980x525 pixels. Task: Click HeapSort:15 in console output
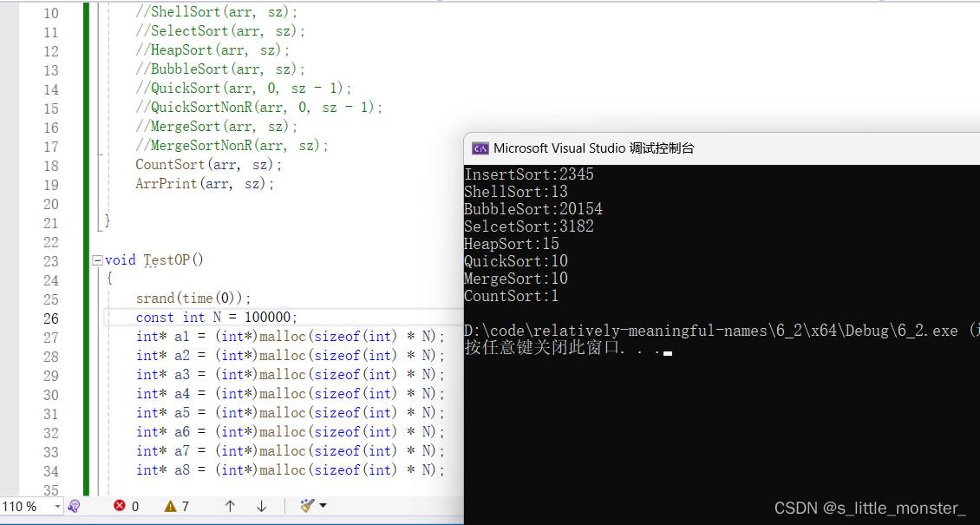pyautogui.click(x=512, y=244)
